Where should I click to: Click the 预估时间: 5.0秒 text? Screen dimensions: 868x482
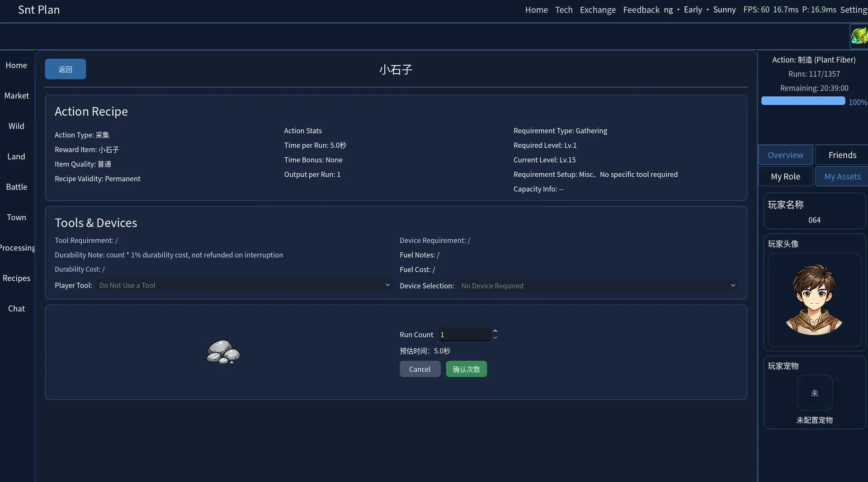click(x=425, y=351)
